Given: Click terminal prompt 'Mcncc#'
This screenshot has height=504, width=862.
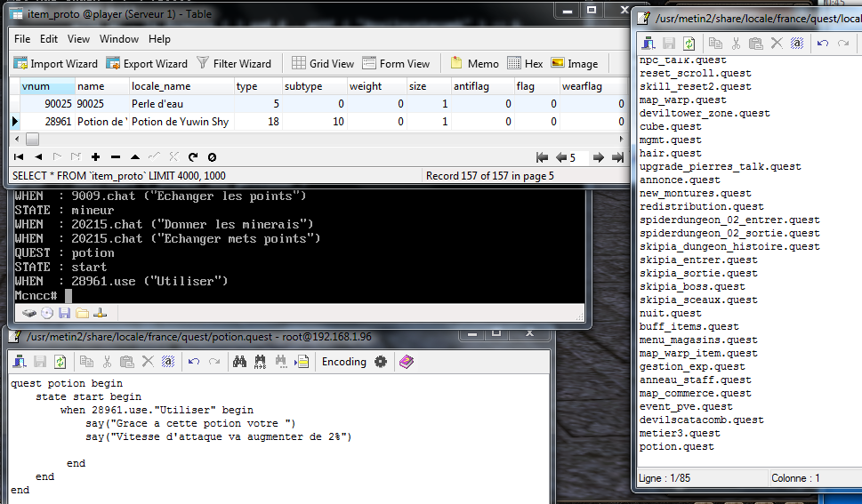Looking at the screenshot, I should point(36,296).
